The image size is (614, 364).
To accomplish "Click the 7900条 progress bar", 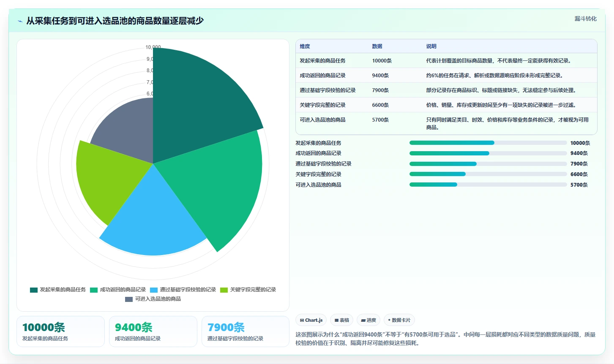I will pyautogui.click(x=488, y=164).
